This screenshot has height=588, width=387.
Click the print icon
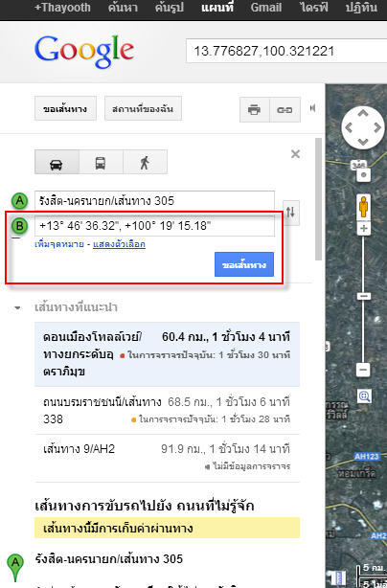(x=254, y=110)
